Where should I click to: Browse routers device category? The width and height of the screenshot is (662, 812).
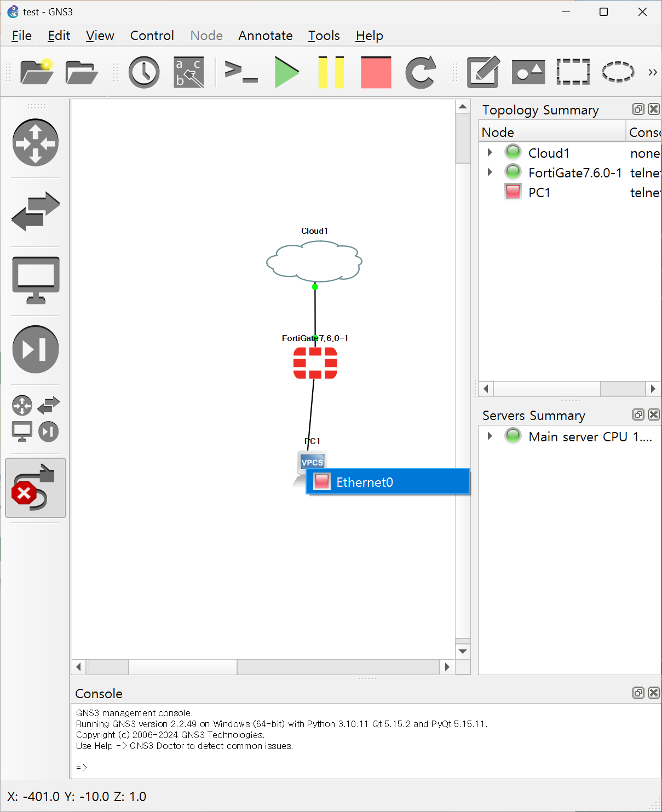[x=36, y=143]
